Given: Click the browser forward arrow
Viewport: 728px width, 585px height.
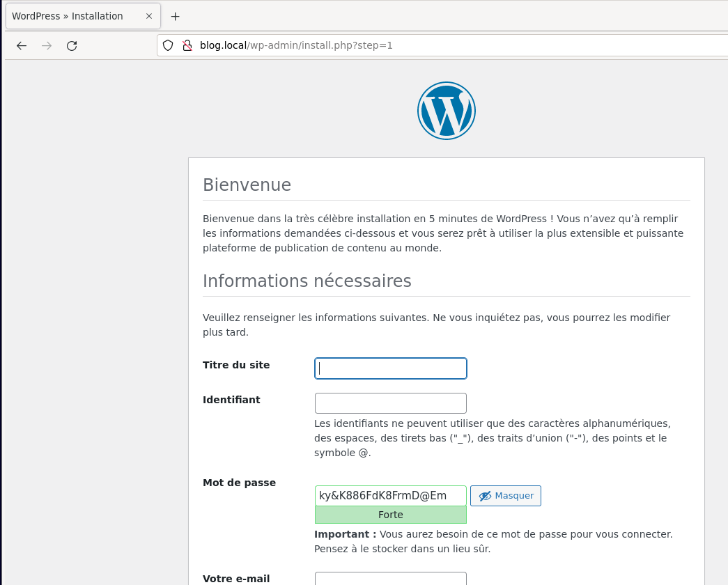Looking at the screenshot, I should coord(47,46).
